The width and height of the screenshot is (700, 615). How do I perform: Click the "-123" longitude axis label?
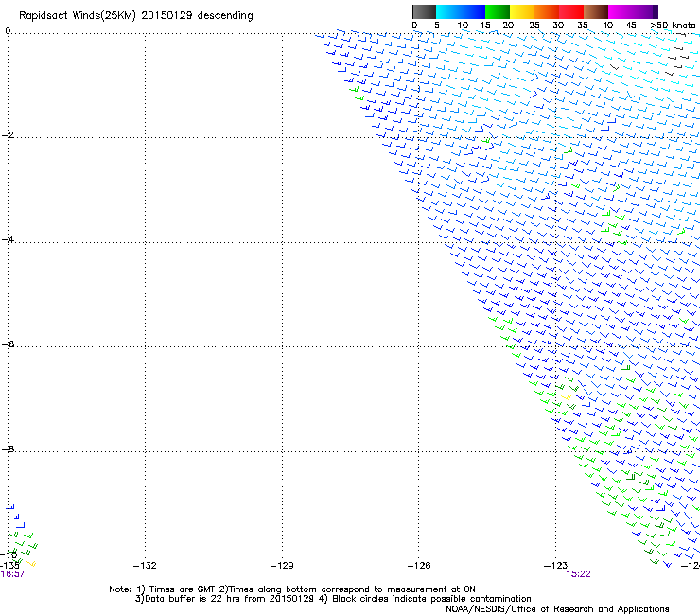click(556, 566)
